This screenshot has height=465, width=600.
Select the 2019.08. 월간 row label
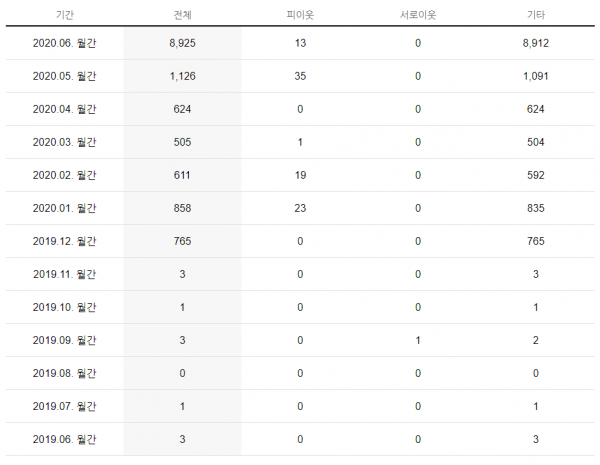click(65, 373)
